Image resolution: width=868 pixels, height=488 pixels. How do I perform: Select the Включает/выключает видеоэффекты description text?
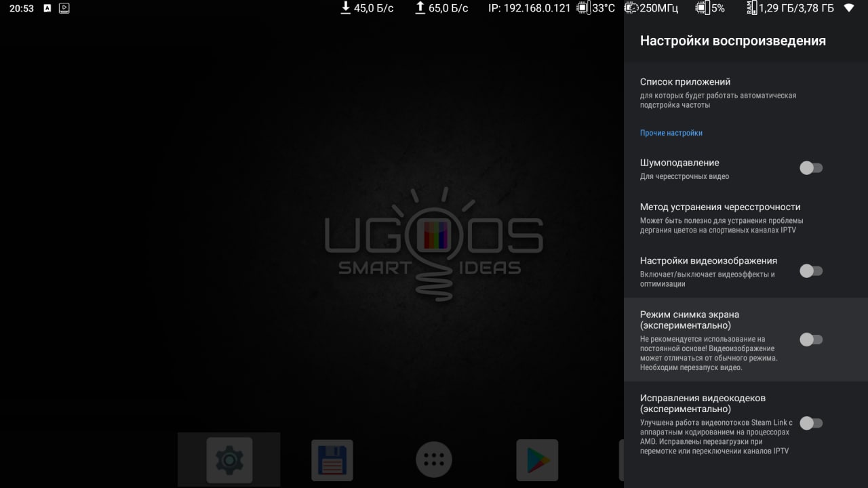pos(707,279)
